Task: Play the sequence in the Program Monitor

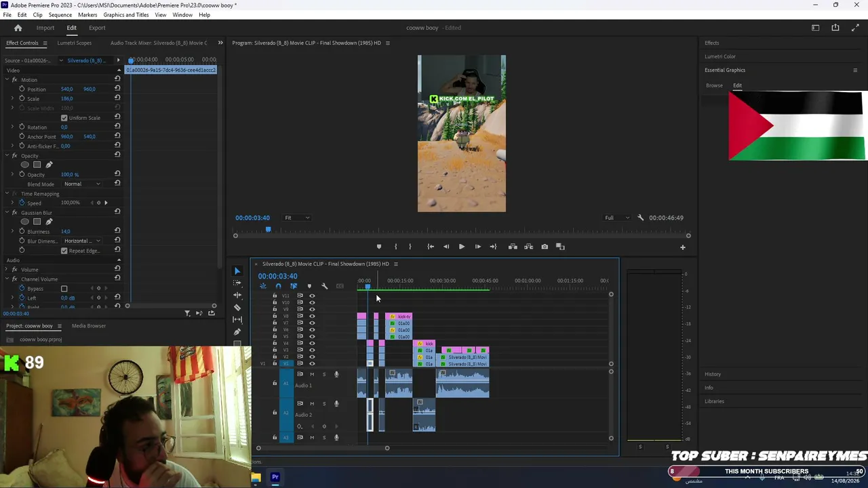Action: pos(462,247)
